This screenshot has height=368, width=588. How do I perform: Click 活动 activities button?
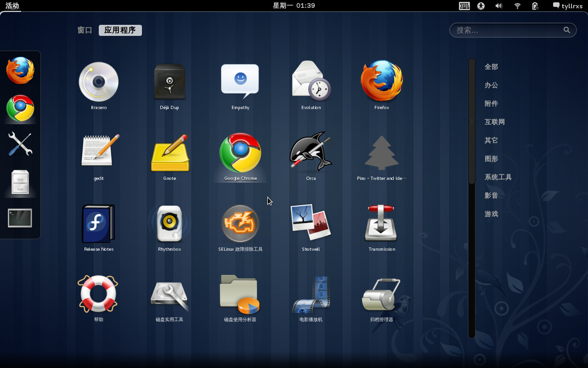[x=12, y=6]
